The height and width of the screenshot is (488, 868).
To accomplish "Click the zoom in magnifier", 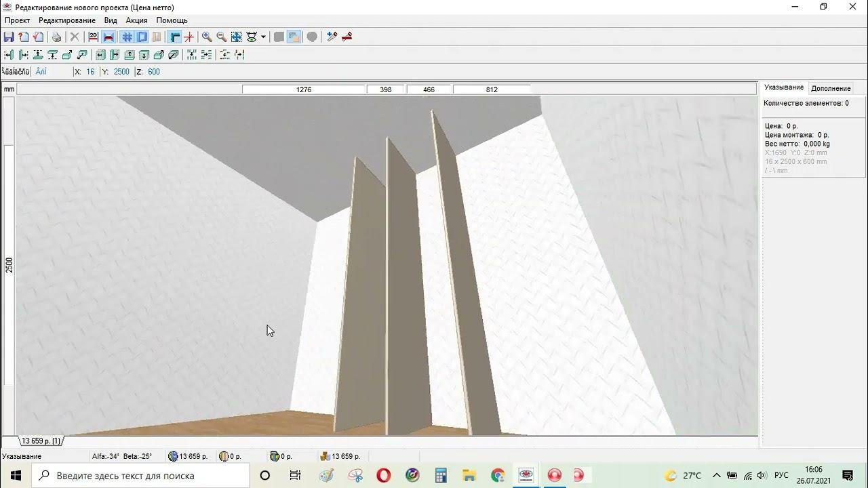I will pyautogui.click(x=207, y=37).
